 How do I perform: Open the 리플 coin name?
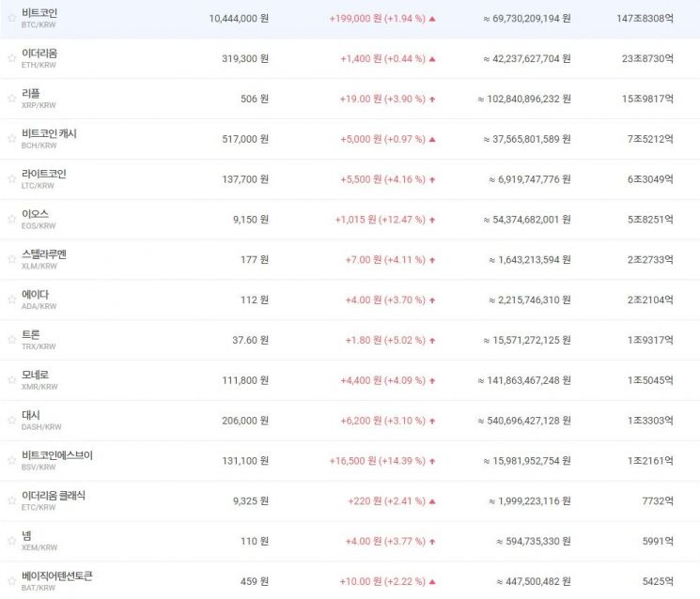coord(31,93)
